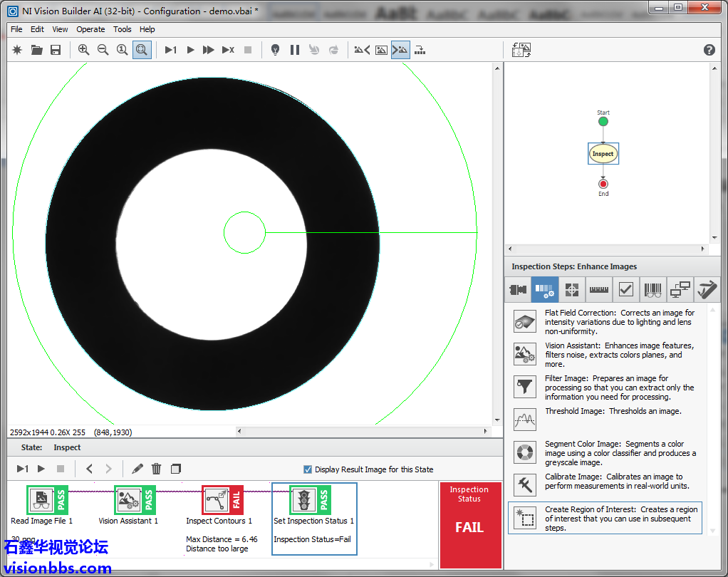
Task: Uncheck Display Result Image for this State
Action: (x=308, y=469)
